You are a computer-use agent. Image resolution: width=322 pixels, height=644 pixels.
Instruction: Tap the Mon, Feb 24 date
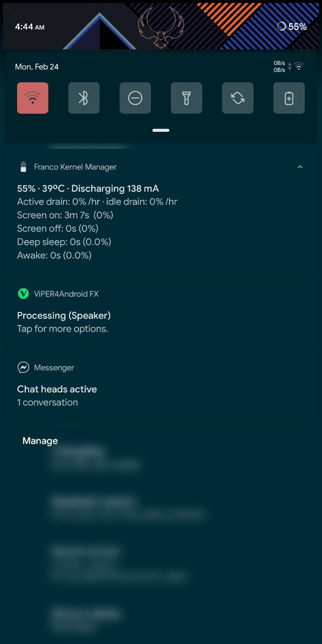pyautogui.click(x=37, y=67)
